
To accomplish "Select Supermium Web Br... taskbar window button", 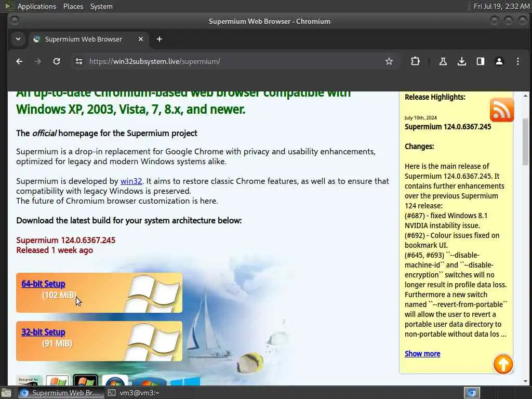I will coord(60,393).
